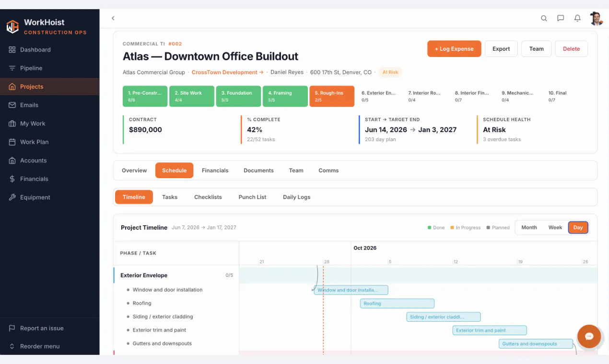Click Report an issue flag icon
Screen dimensions: 609x364
(12, 328)
